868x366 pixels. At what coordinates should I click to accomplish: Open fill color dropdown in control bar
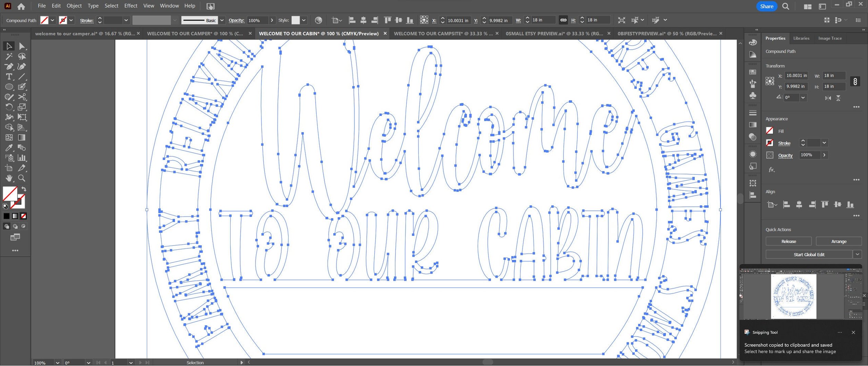coord(52,20)
